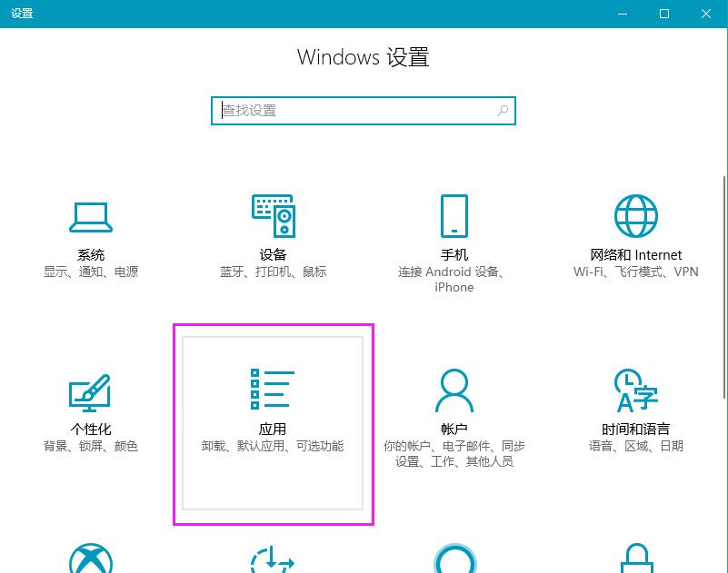Open the 手机 settings category
Screen dimensions: 728x573
(x=454, y=236)
